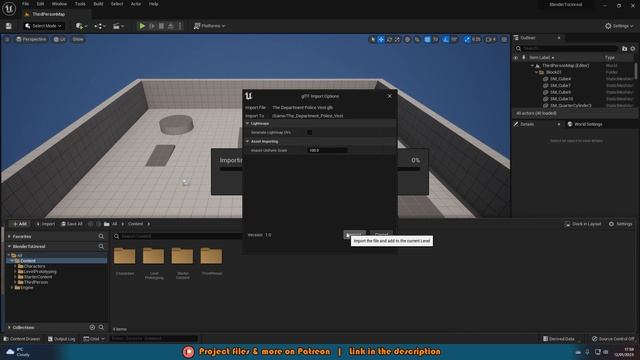Select SM_QuarterCylinder3 in the Outliner
This screenshot has width=640, height=360.
pyautogui.click(x=570, y=105)
